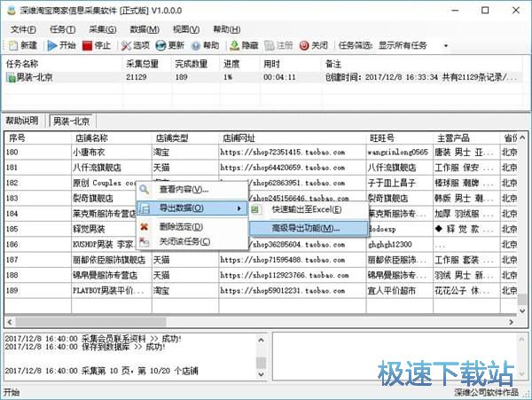Stop collection with 停止 red icon
The height and width of the screenshot is (400, 532).
(x=87, y=45)
